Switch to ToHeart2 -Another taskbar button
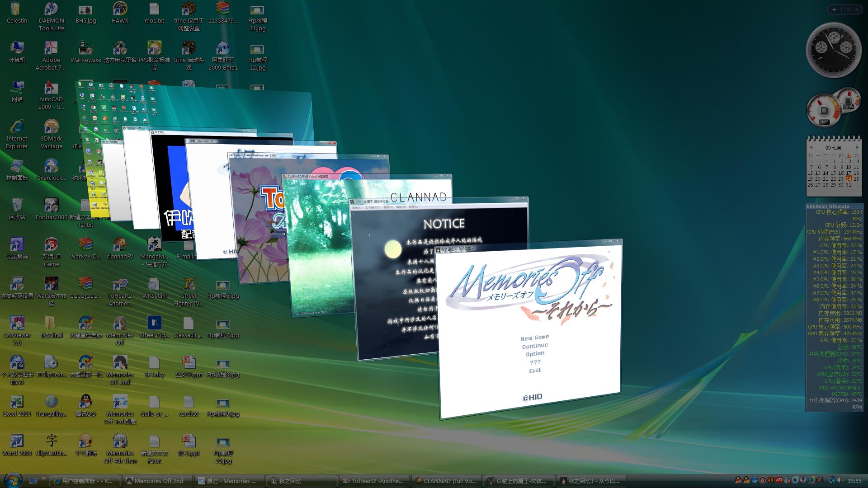This screenshot has width=868, height=488. click(375, 481)
